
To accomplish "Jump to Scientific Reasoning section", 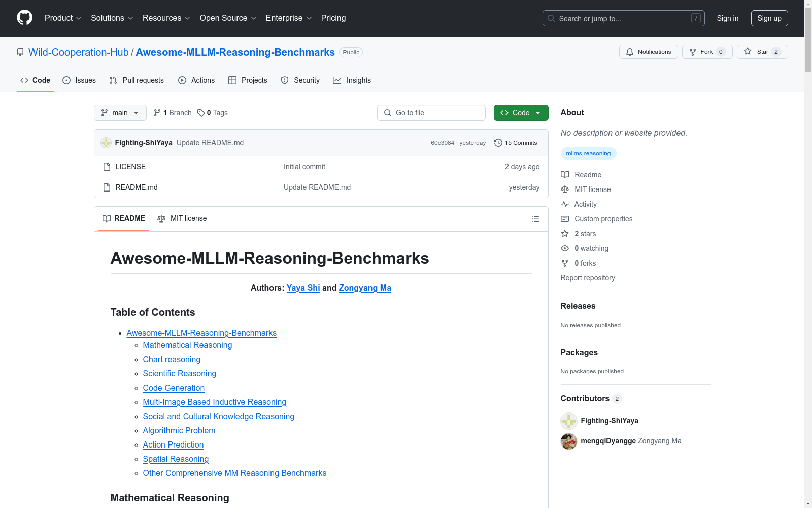I will (180, 373).
